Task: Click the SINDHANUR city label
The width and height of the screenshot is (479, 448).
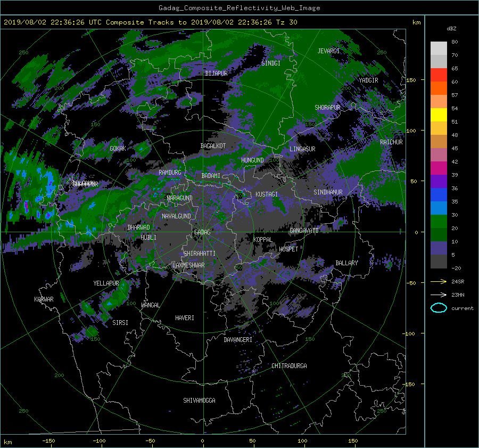Action: 328,192
